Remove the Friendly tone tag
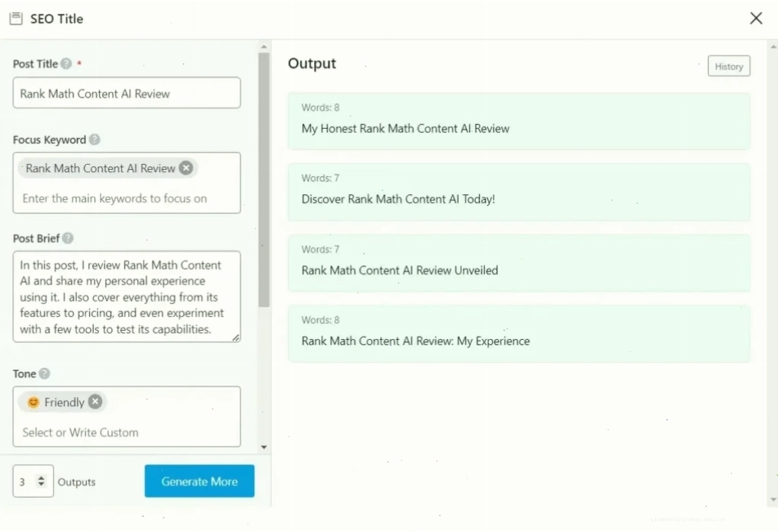 tap(95, 402)
